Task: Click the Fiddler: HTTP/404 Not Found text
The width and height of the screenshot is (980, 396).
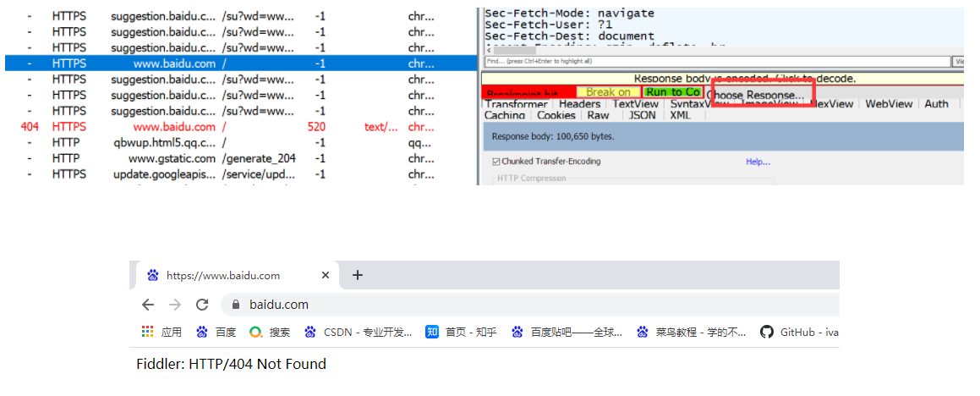Action: tap(231, 364)
